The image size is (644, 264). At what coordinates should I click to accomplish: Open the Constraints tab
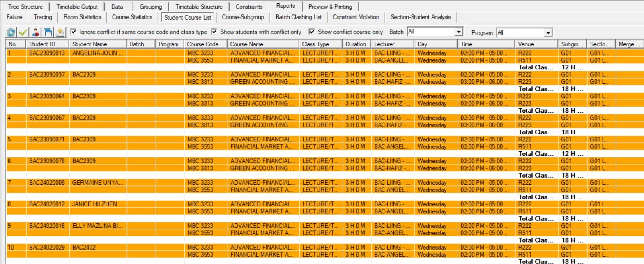[249, 7]
